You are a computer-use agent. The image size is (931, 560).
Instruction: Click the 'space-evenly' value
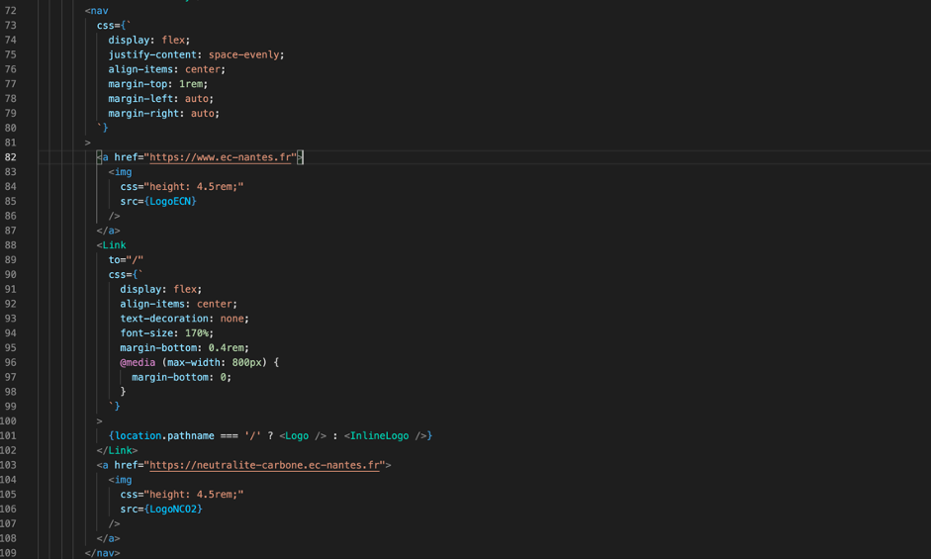click(x=243, y=54)
